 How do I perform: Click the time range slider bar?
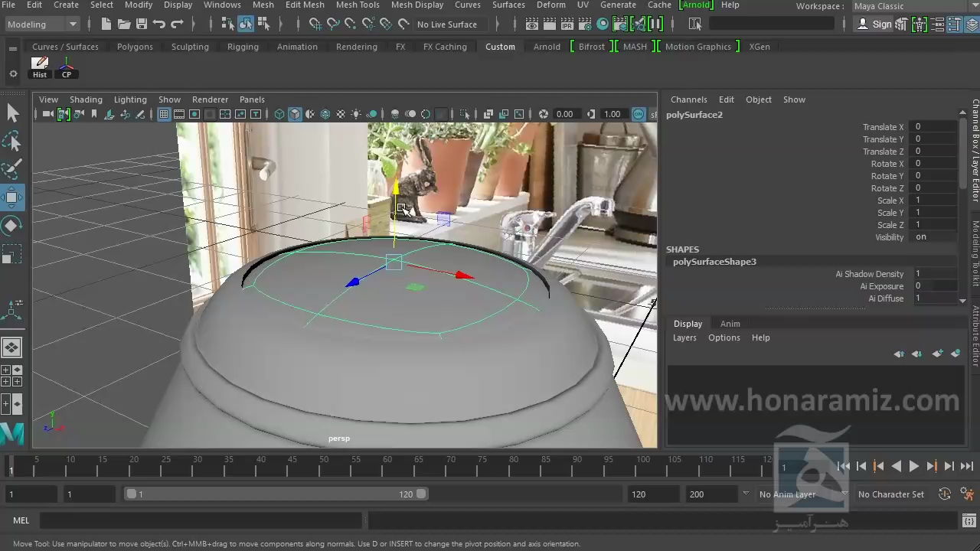point(276,494)
